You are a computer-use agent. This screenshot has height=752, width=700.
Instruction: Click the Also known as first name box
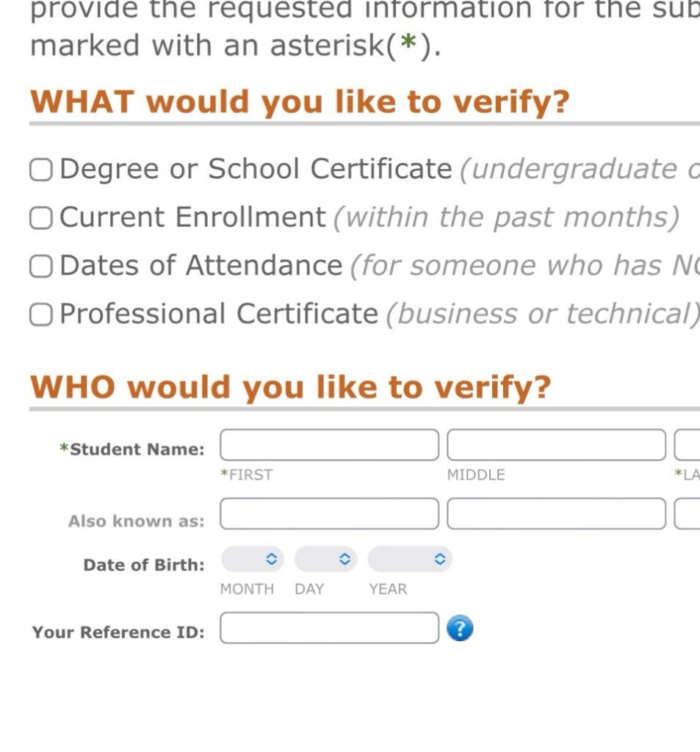pos(329,513)
